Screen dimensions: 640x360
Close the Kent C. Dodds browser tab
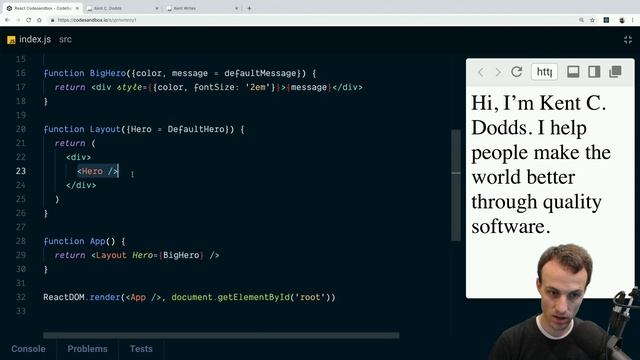click(x=157, y=8)
